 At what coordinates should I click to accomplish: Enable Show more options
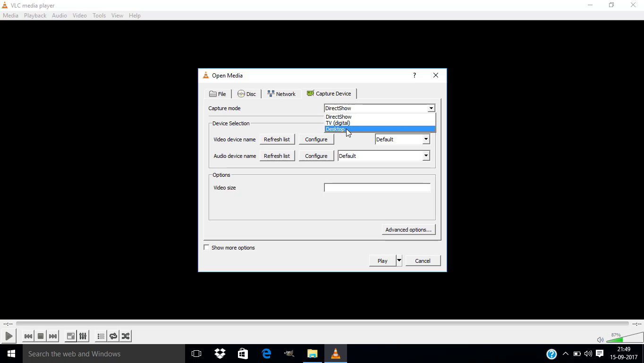[x=206, y=247]
